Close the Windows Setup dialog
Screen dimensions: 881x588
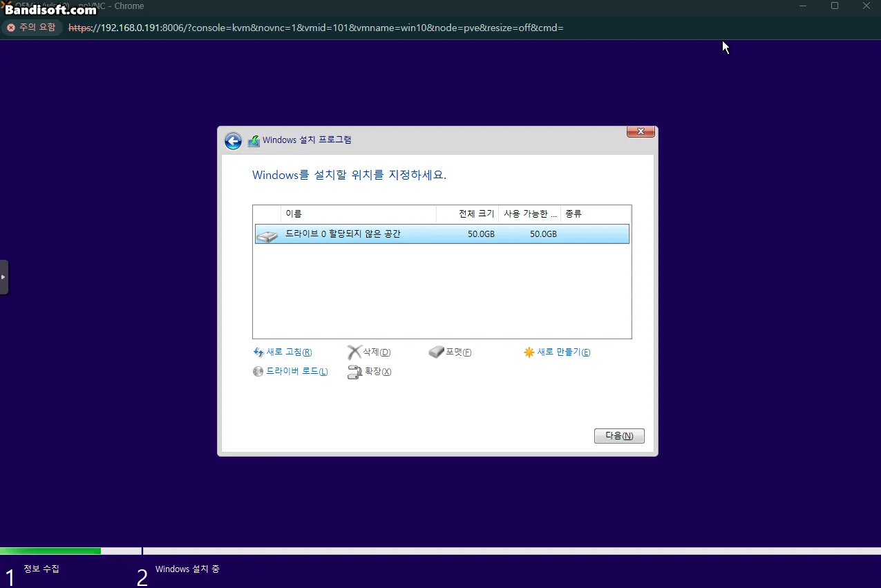[641, 131]
